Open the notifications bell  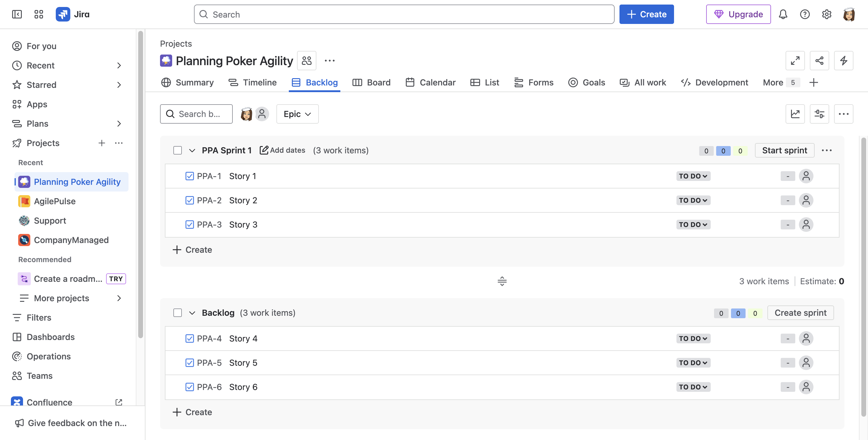pyautogui.click(x=783, y=14)
